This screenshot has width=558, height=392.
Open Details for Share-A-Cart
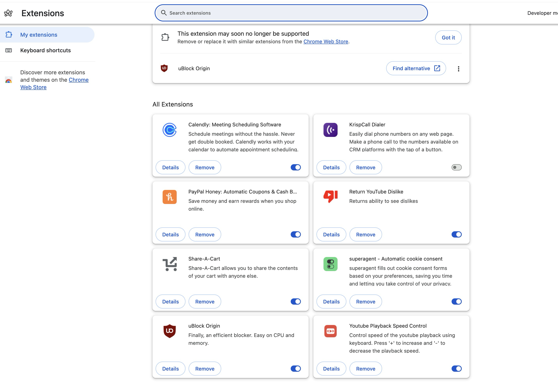[x=170, y=302]
